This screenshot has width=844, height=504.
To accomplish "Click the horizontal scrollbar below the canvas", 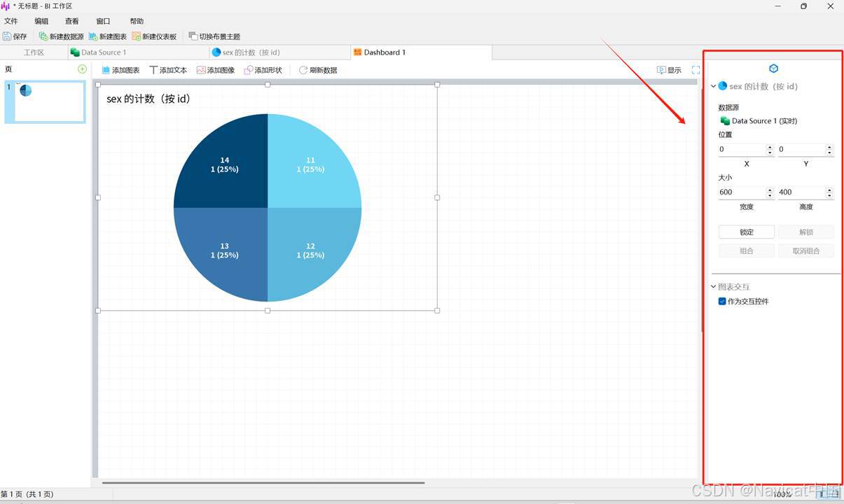I will pyautogui.click(x=263, y=482).
